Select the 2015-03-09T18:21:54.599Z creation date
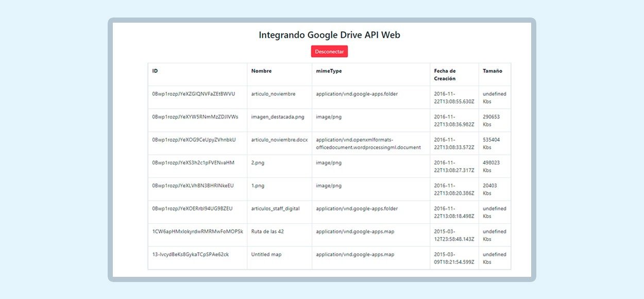Image resolution: width=644 pixels, height=299 pixels. pyautogui.click(x=454, y=258)
